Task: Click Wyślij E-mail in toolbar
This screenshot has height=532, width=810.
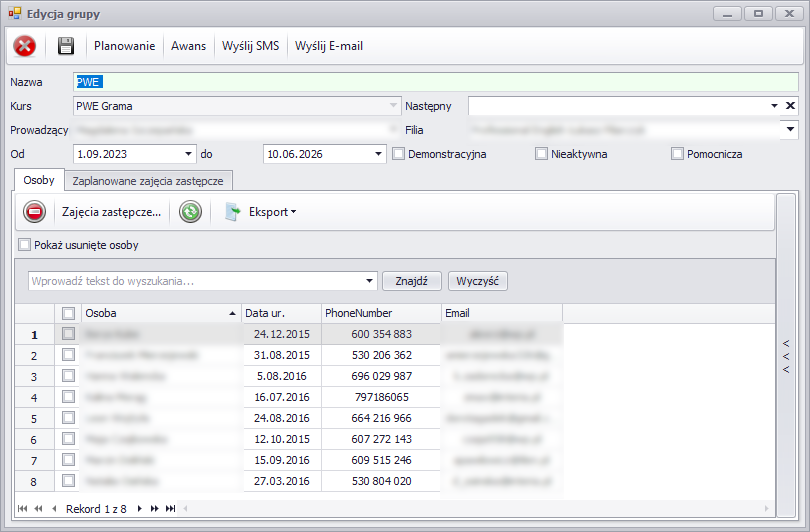Action: coord(329,46)
